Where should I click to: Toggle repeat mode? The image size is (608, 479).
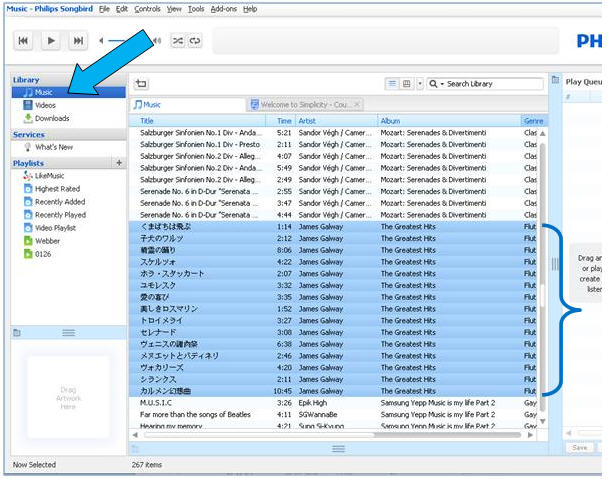(x=195, y=41)
